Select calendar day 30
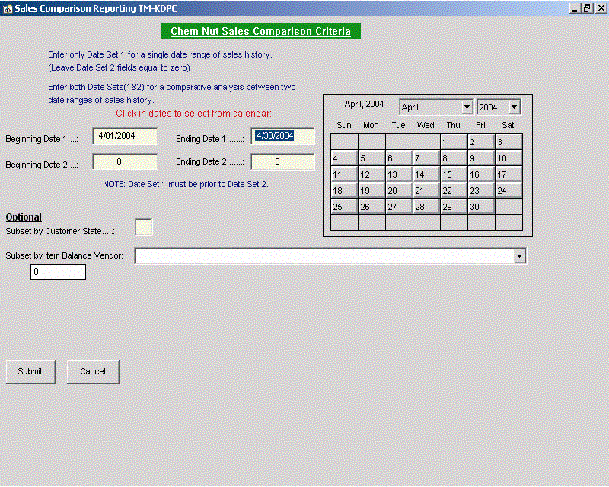Viewport: 609px width, 487px height. click(x=481, y=207)
